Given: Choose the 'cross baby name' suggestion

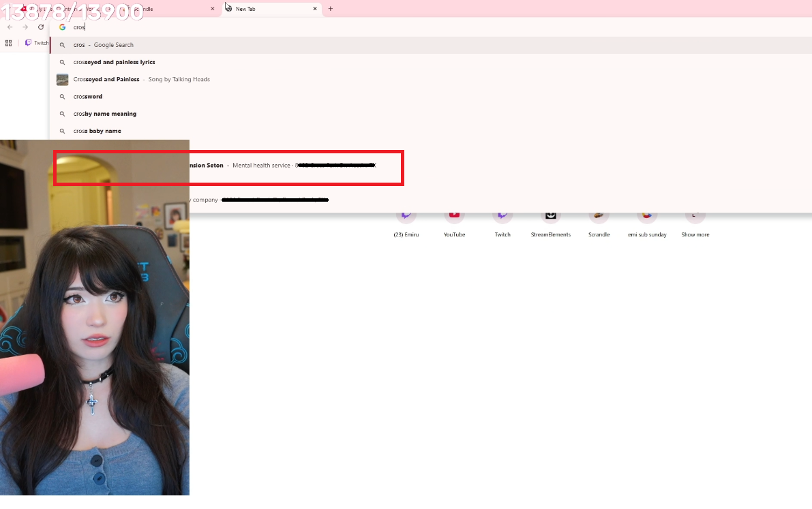Looking at the screenshot, I should [x=431, y=131].
